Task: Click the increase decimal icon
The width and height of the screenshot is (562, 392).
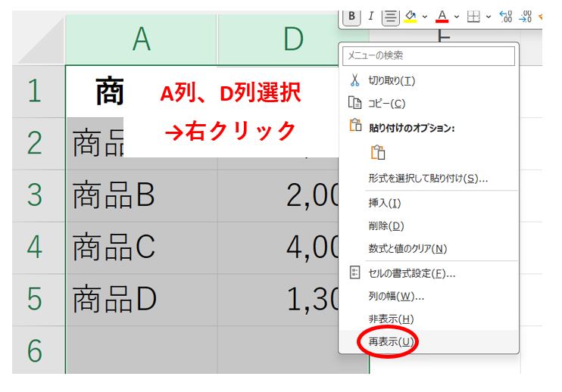Action: coord(507,16)
